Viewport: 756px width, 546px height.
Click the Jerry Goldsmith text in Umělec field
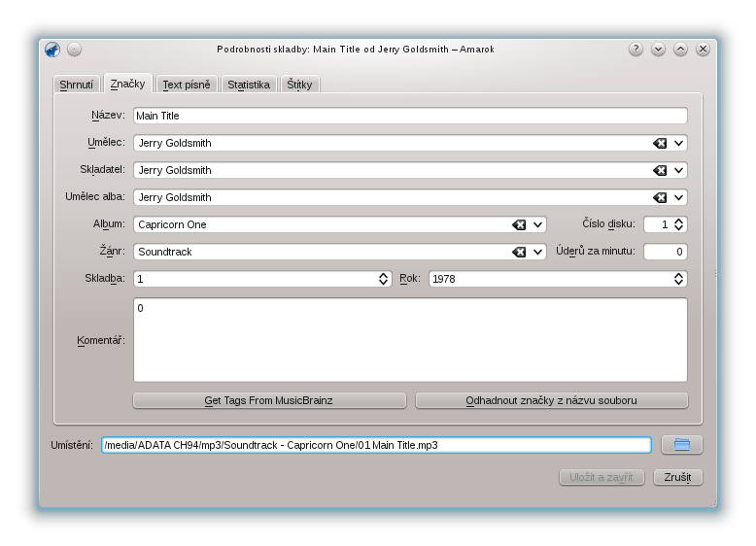(x=175, y=143)
